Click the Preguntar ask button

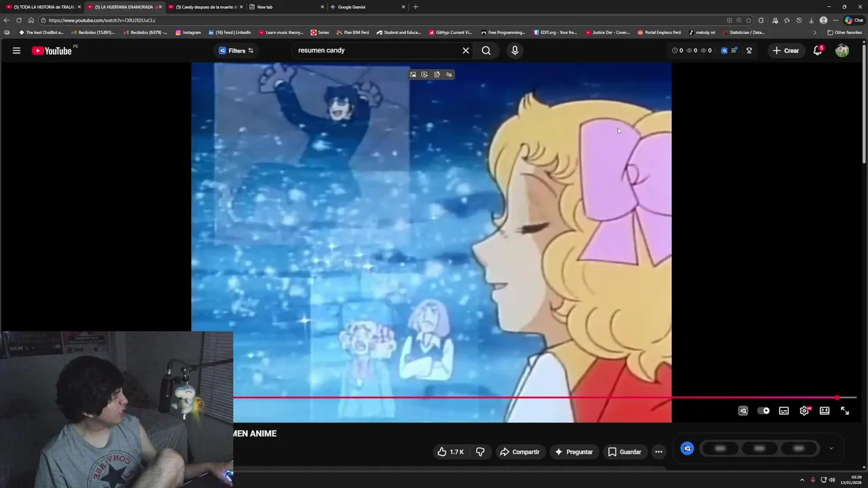[574, 452]
